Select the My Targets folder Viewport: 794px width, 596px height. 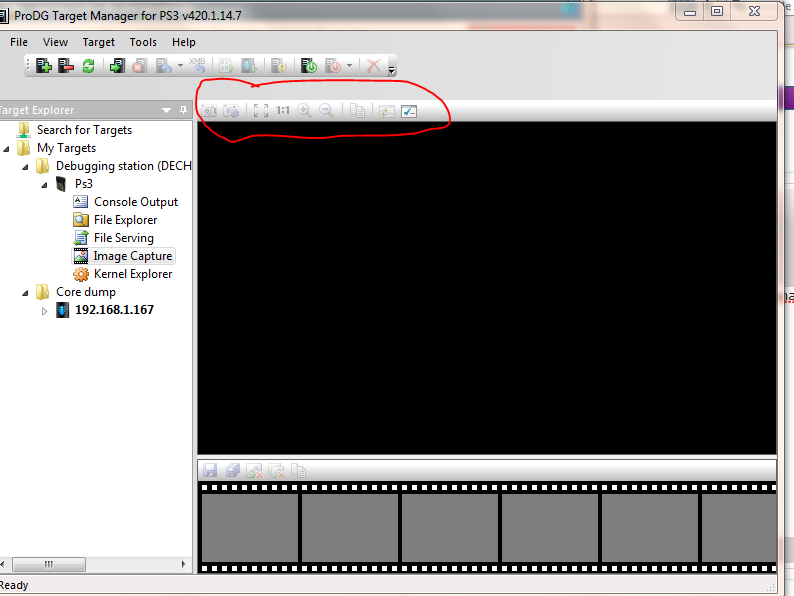[x=66, y=148]
